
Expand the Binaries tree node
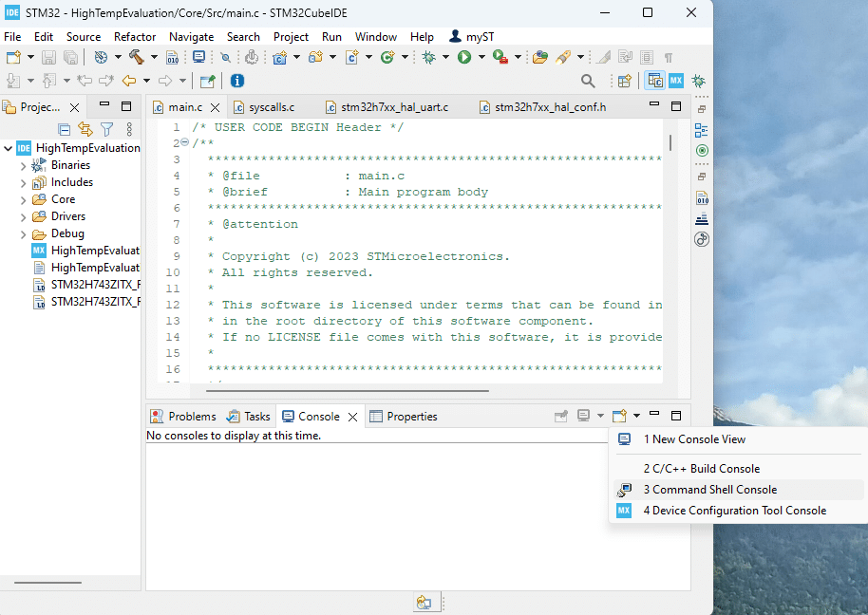23,165
